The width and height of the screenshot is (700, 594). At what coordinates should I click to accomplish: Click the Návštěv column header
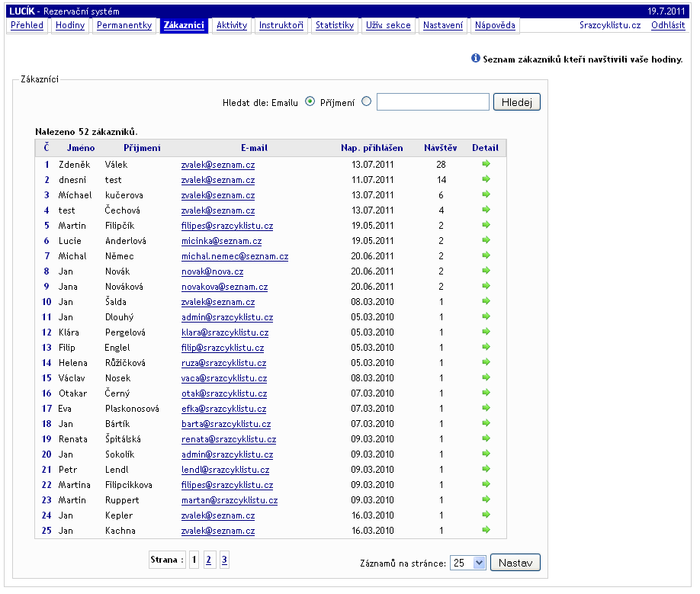pyautogui.click(x=441, y=148)
